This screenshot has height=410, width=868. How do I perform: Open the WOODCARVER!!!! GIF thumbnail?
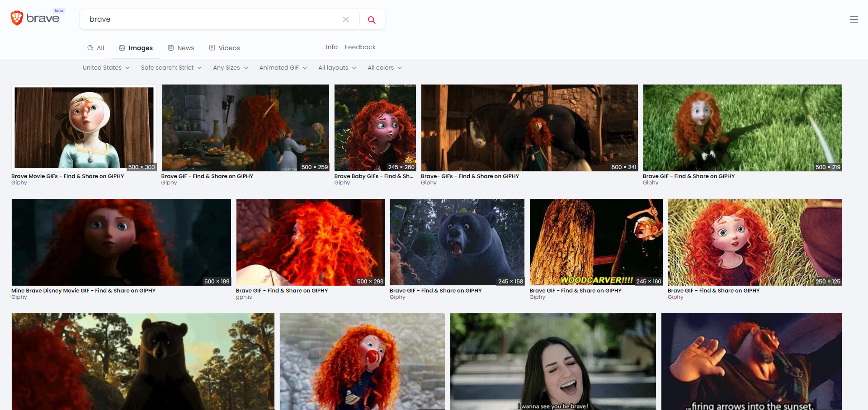coord(596,242)
